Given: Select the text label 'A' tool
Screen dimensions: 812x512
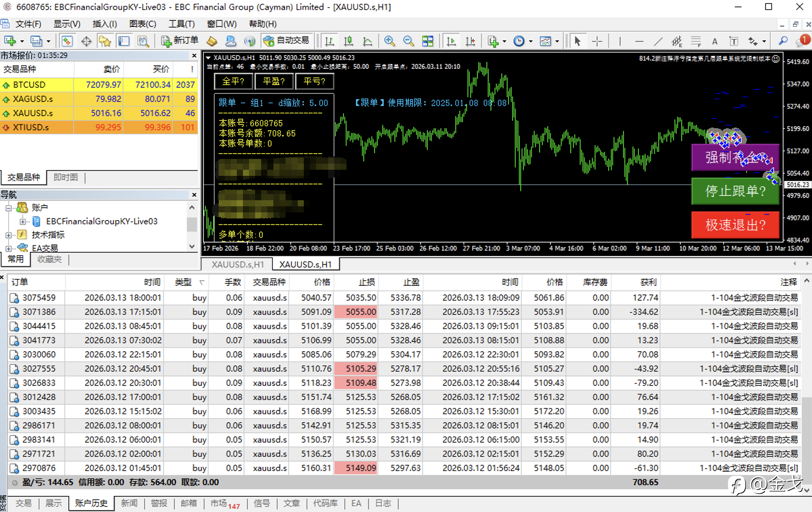Looking at the screenshot, I should click(x=715, y=41).
